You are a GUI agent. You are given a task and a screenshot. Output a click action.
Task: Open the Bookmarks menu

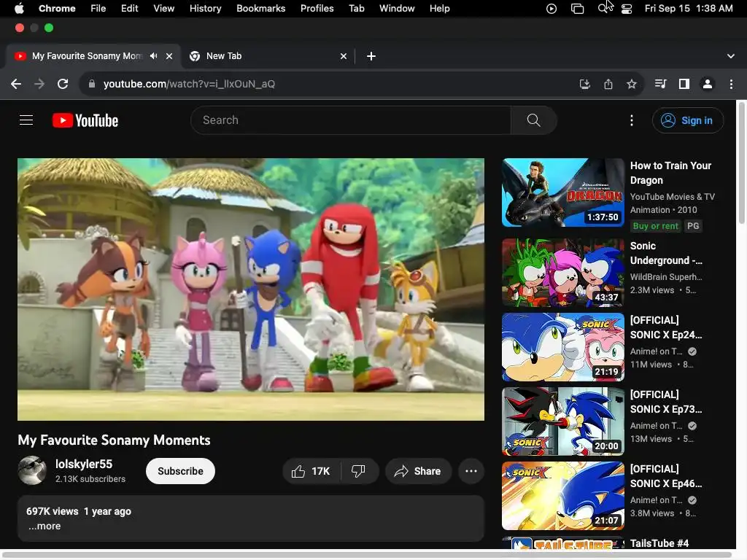point(260,8)
